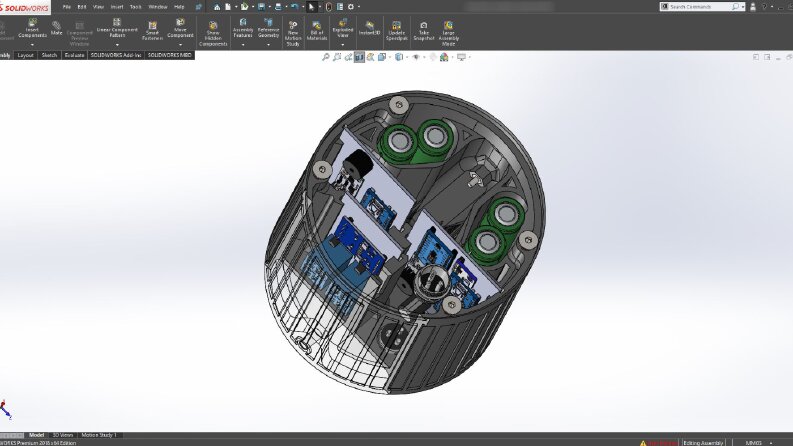Click Exploded View tool

click(x=343, y=28)
